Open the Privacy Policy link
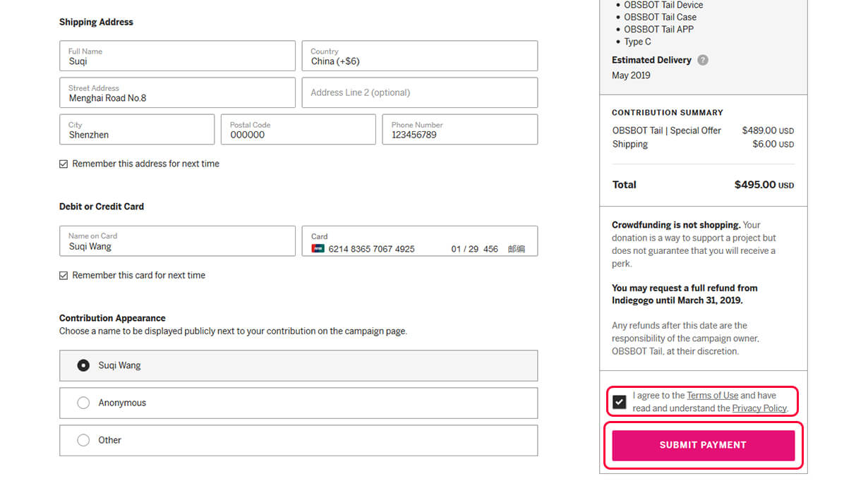 (x=759, y=408)
